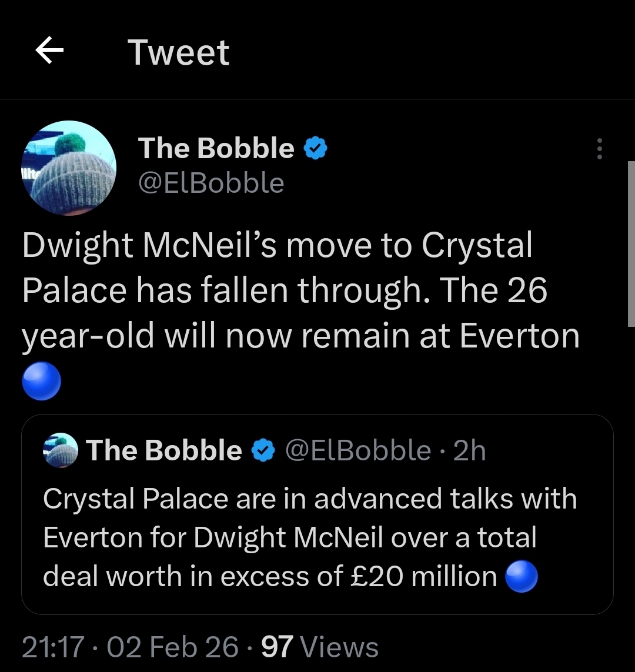
Task: Click the verified badge in quoted tweet
Action: pyautogui.click(x=263, y=451)
